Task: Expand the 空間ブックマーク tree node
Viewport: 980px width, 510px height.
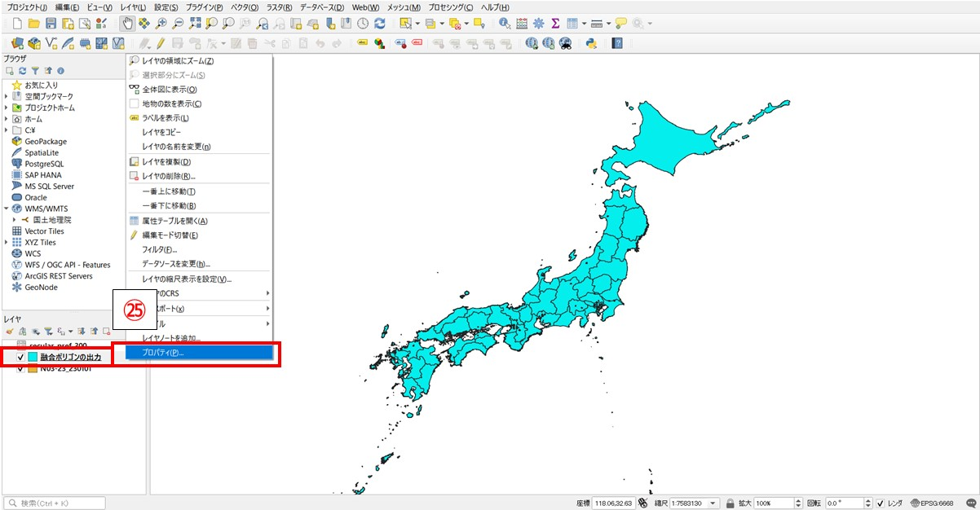Action: point(7,96)
